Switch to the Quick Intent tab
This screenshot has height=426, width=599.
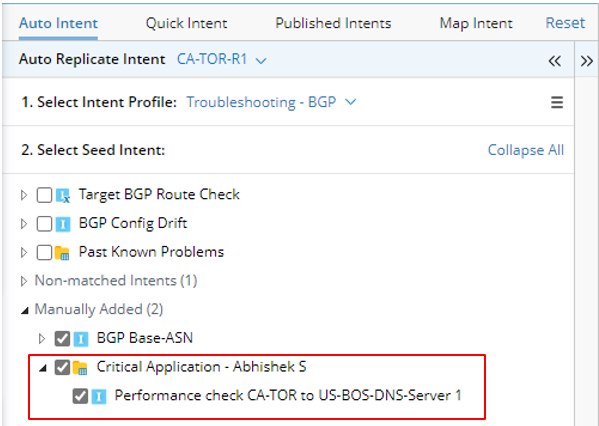[x=186, y=23]
